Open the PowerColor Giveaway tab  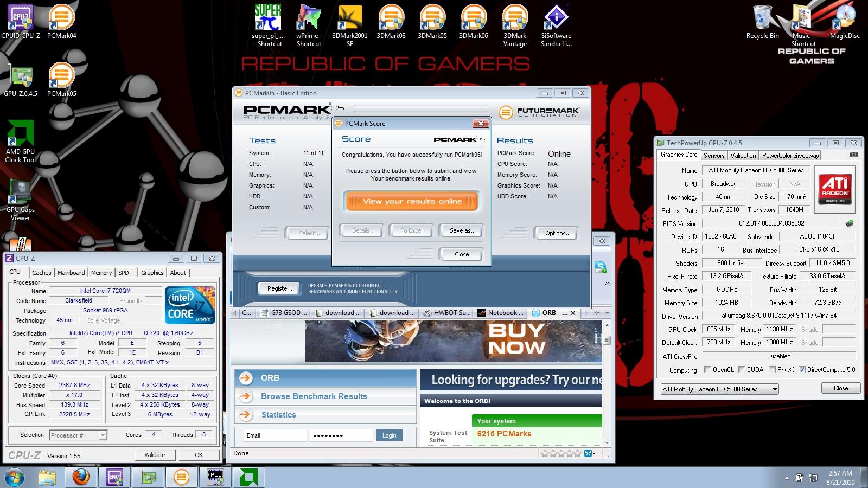point(790,156)
